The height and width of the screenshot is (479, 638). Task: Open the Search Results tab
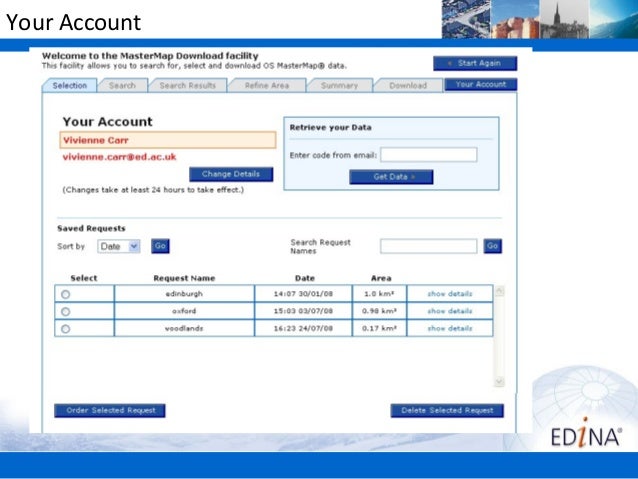coord(188,85)
